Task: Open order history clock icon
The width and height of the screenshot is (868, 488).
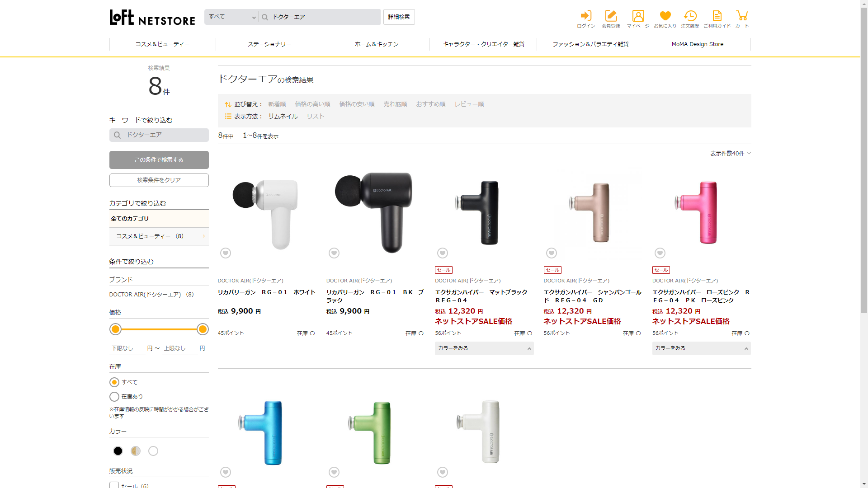Action: [690, 19]
